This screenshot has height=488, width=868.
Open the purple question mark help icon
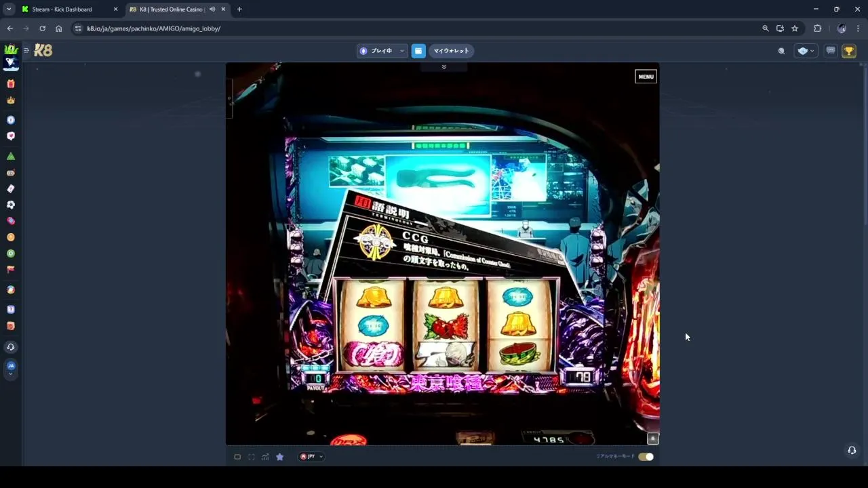pos(11,310)
